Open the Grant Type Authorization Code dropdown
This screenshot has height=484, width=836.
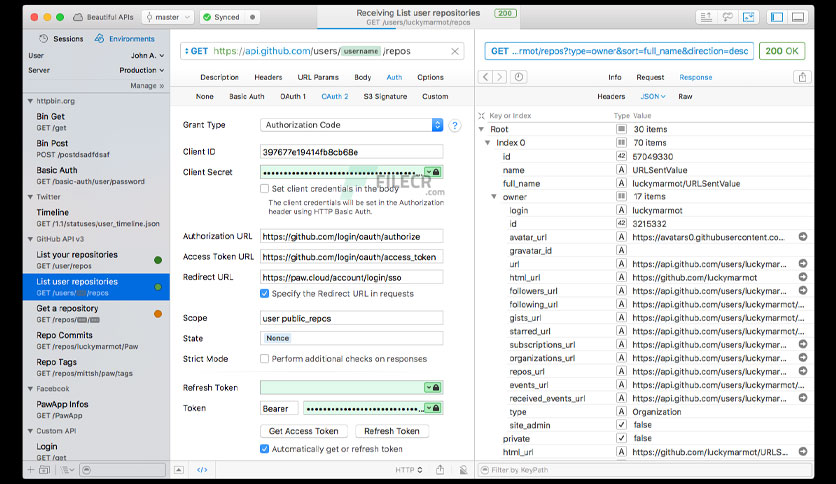[x=351, y=125]
